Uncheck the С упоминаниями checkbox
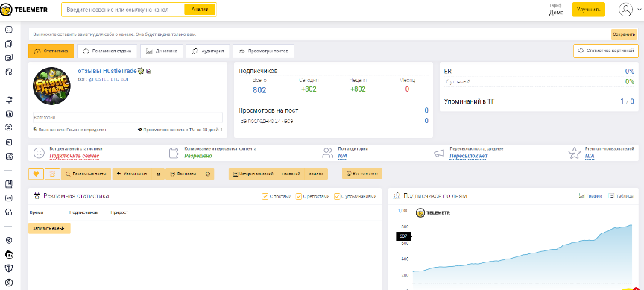Viewport: 644px width, 290px height. [x=337, y=196]
